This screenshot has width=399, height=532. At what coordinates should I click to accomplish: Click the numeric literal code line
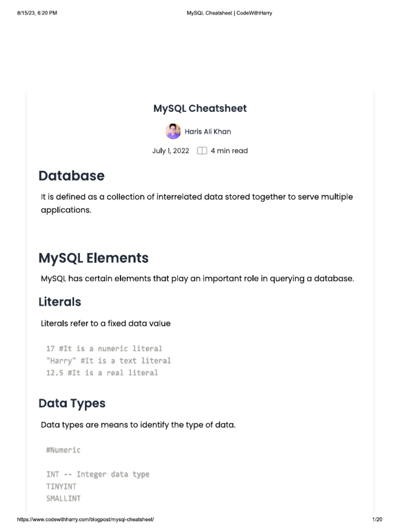click(x=104, y=349)
